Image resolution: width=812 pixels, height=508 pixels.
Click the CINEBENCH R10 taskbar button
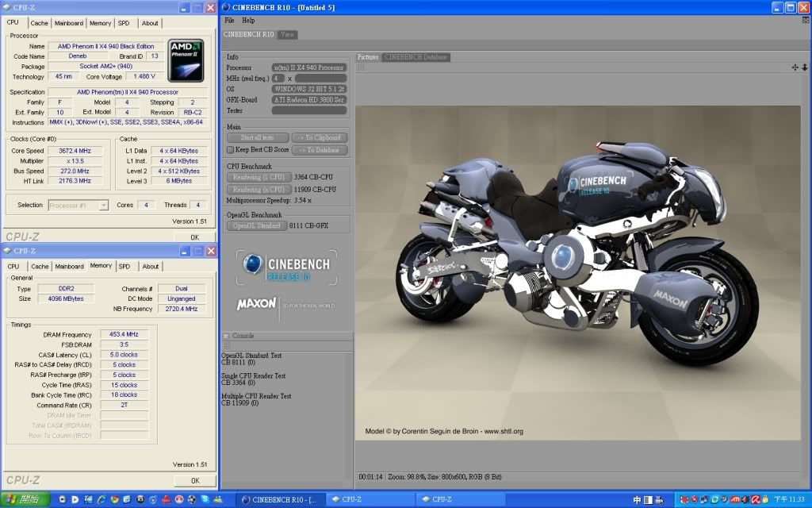click(281, 499)
